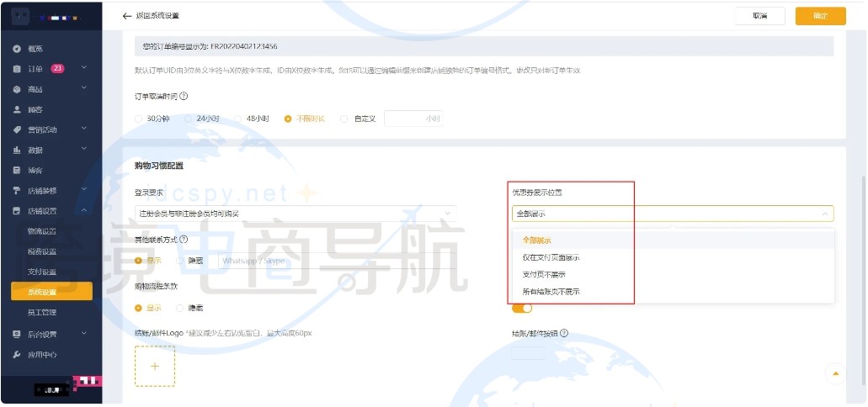Close the 优惠券展示位置 dropdown showing 全部展示
The image size is (868, 407).
coord(673,214)
